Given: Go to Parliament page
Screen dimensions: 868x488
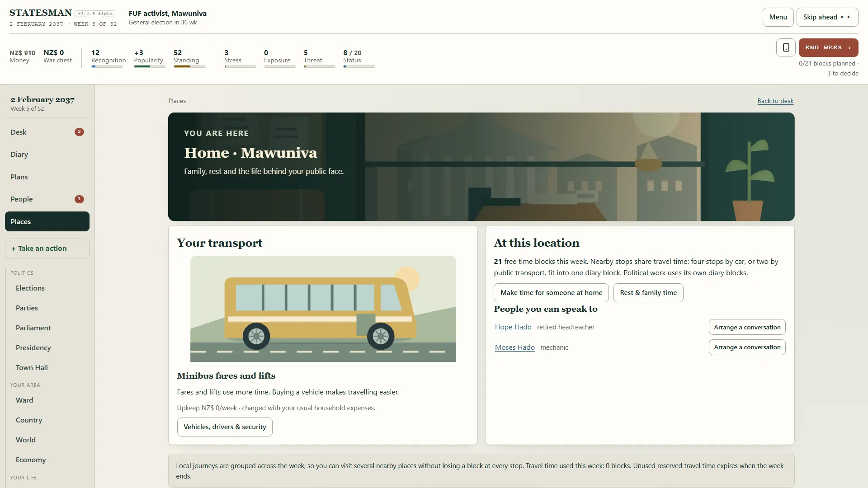Looking at the screenshot, I should pos(33,328).
